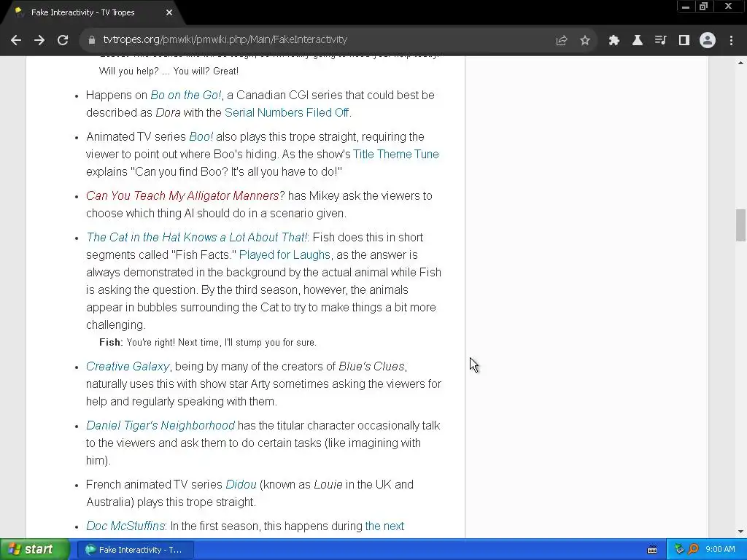
Task: Open the Creative Galaxy link
Action: [x=128, y=366]
